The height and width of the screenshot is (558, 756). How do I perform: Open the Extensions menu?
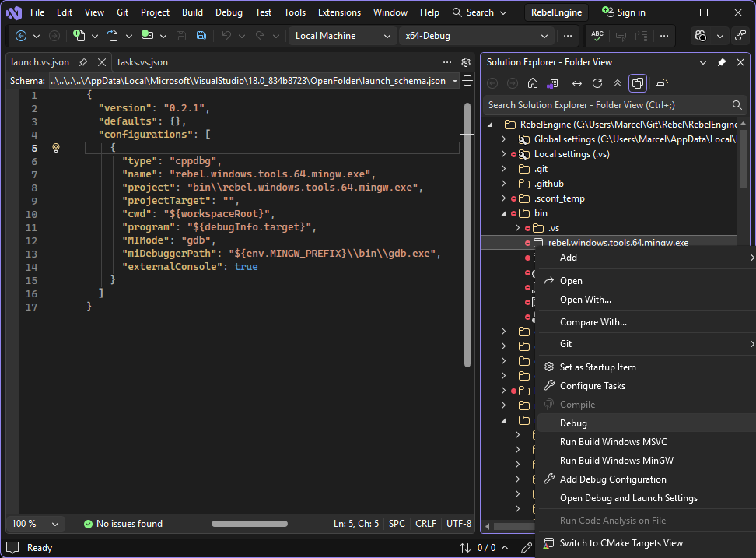tap(339, 12)
